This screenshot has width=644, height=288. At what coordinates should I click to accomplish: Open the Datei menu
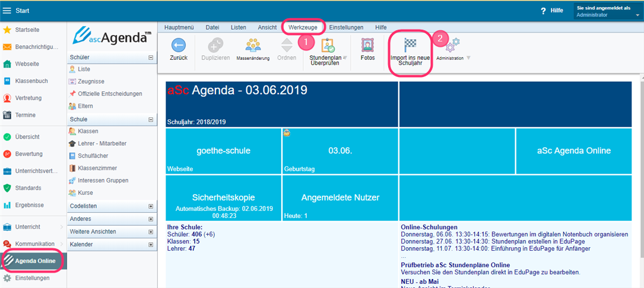coord(212,27)
